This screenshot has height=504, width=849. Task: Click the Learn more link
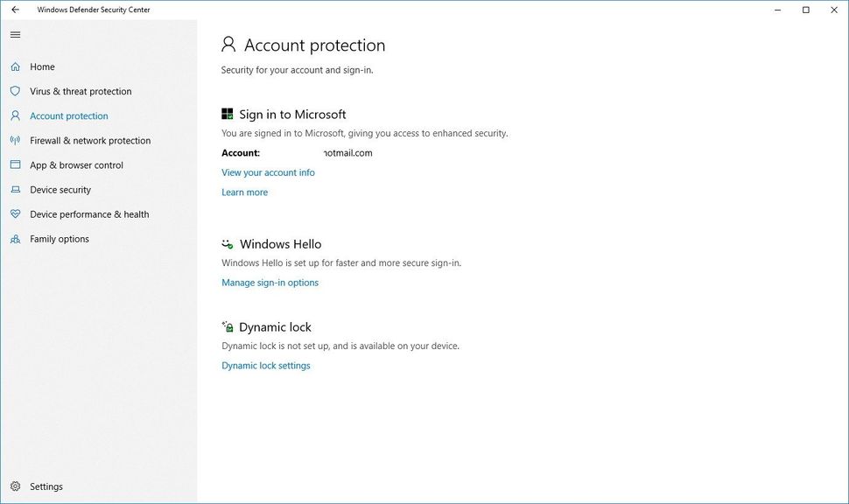pos(244,192)
